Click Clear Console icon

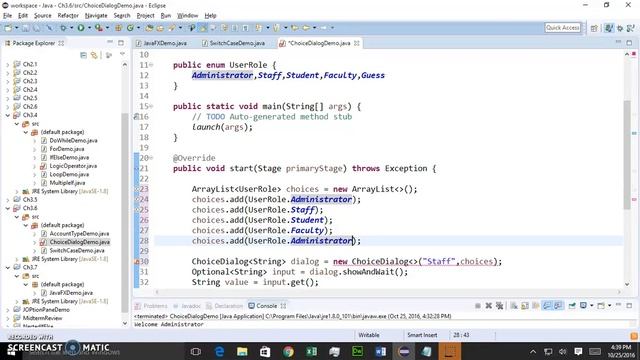[514, 306]
